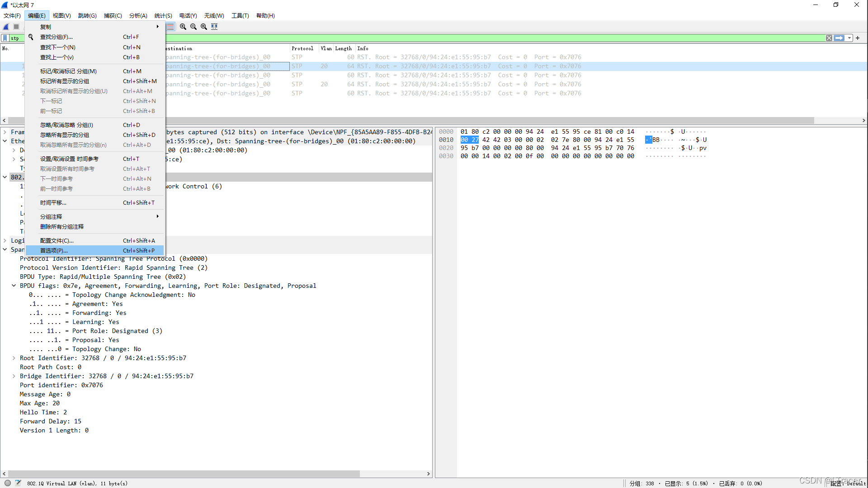Click the 配置: Default status bar label

848,483
